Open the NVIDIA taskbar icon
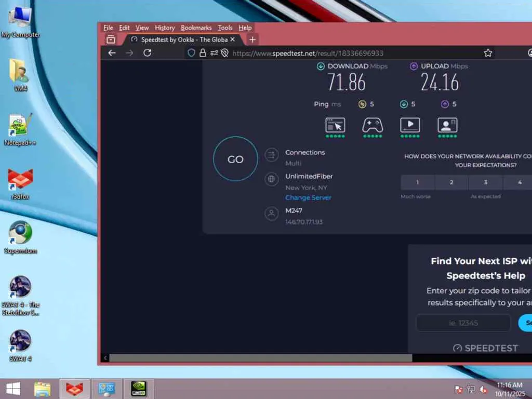The width and height of the screenshot is (532, 399). point(139,389)
